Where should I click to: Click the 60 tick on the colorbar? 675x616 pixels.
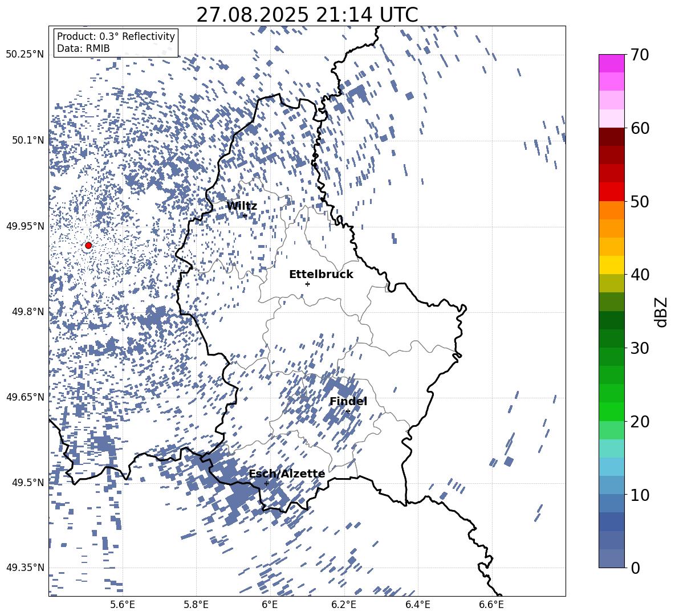click(640, 128)
